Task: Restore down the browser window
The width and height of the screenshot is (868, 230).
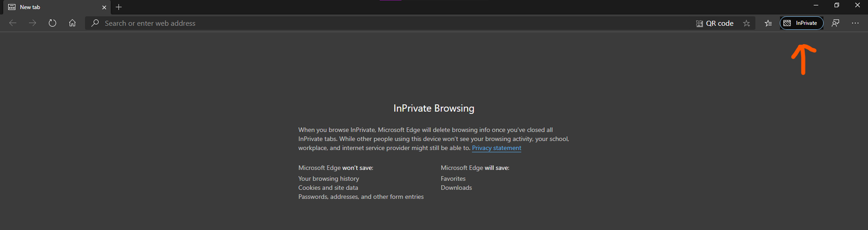Action: (x=836, y=5)
